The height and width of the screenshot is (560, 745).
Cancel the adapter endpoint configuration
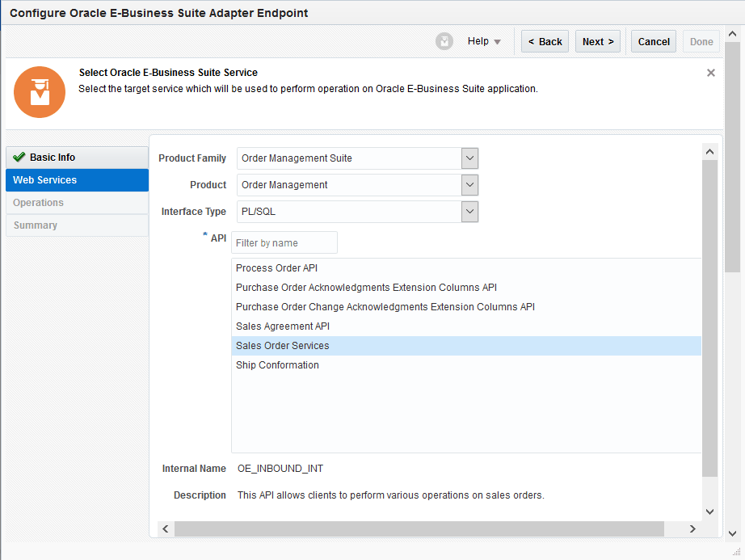pos(654,42)
